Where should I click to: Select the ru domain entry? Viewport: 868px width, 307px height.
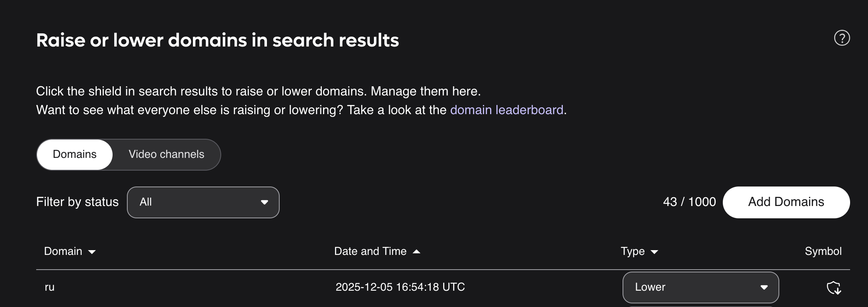point(49,287)
